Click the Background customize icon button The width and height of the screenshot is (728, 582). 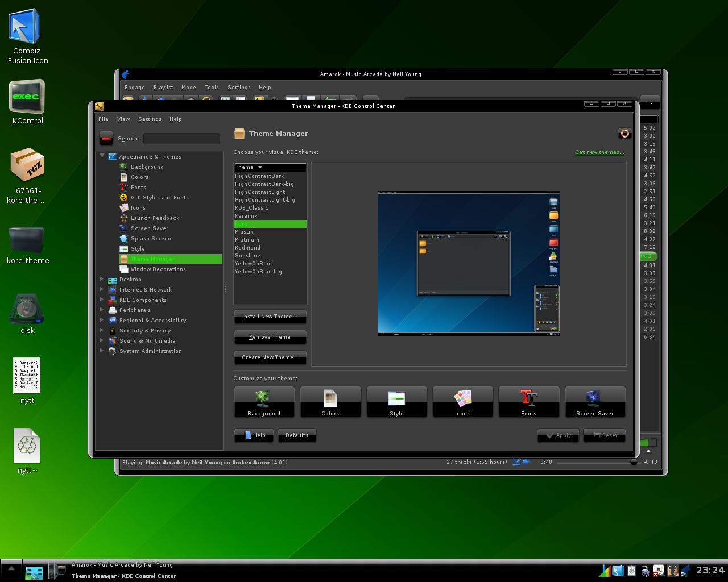[x=264, y=402]
